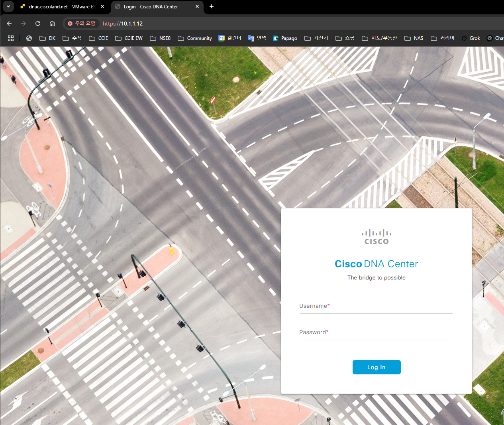This screenshot has height=425, width=504.
Task: Click the Cisco DNA Center title
Action: click(x=377, y=264)
